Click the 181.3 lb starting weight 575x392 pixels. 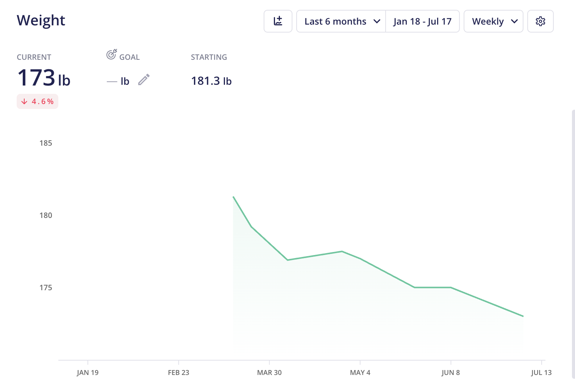(211, 81)
